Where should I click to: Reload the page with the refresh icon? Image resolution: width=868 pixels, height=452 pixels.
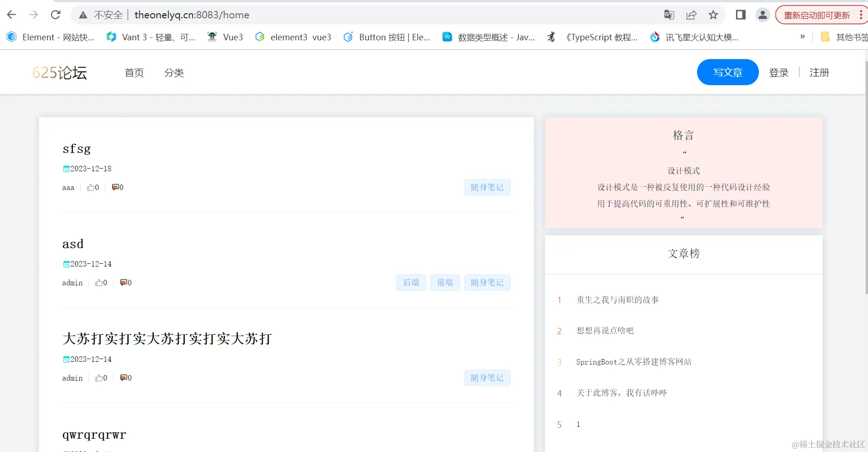click(x=55, y=14)
